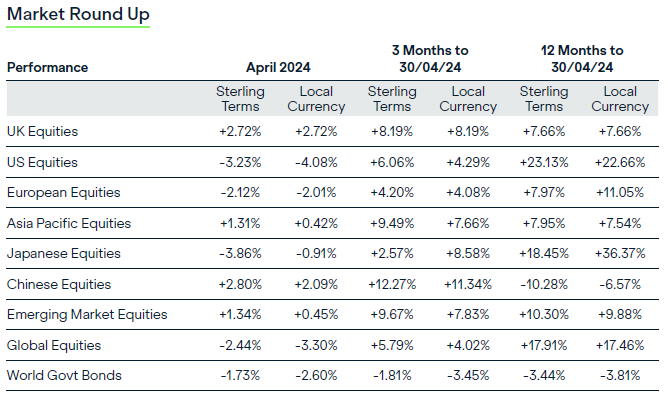668x397 pixels.
Task: Click the April 2024 column header
Action: pyautogui.click(x=278, y=67)
